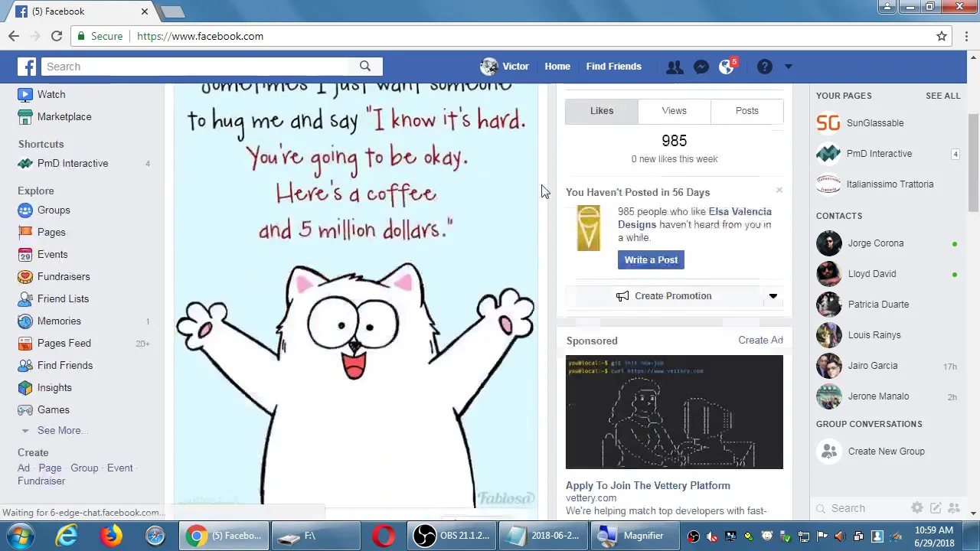Open notifications globe icon
980x551 pixels.
pyautogui.click(x=726, y=67)
